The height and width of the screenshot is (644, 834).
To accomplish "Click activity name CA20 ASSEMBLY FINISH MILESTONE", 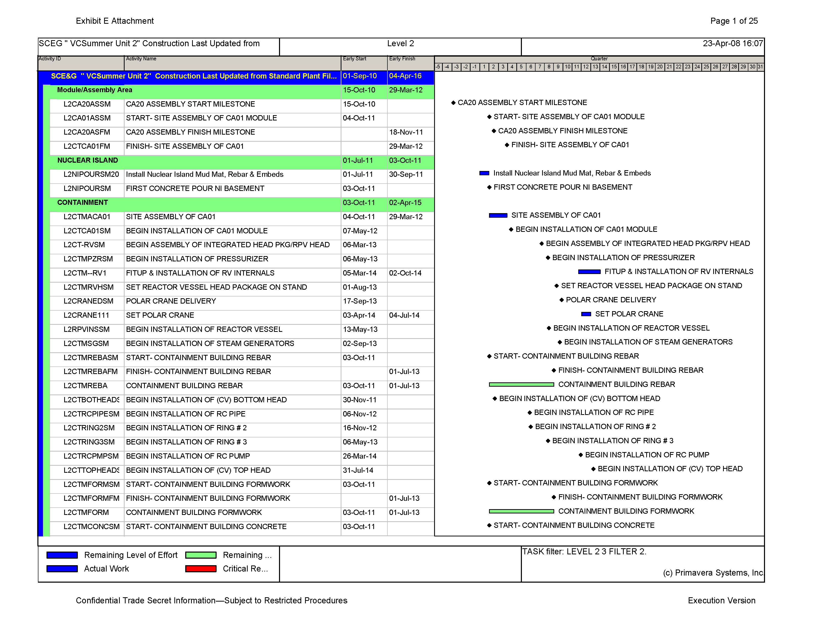I will pos(191,132).
